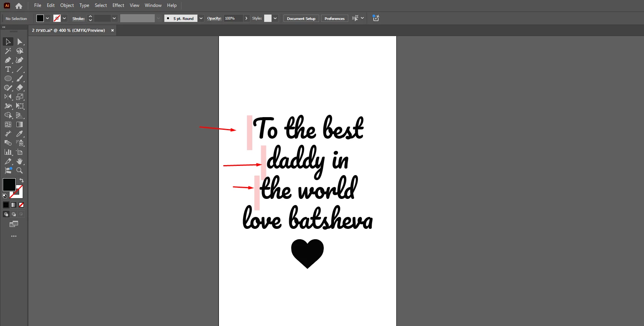Select the Eraser tool

coord(20,88)
